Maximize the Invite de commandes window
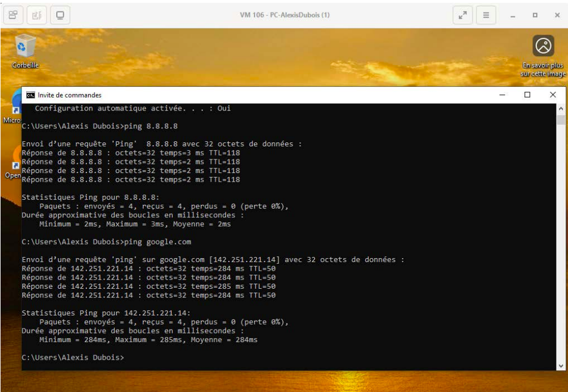Viewport: 568px width, 392px height. click(528, 95)
